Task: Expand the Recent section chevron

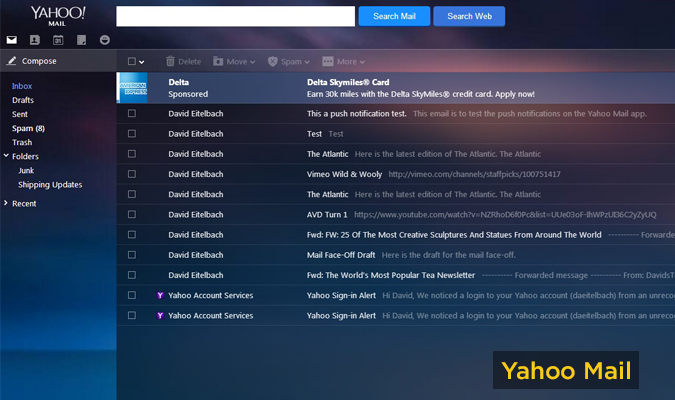Action: pos(6,203)
